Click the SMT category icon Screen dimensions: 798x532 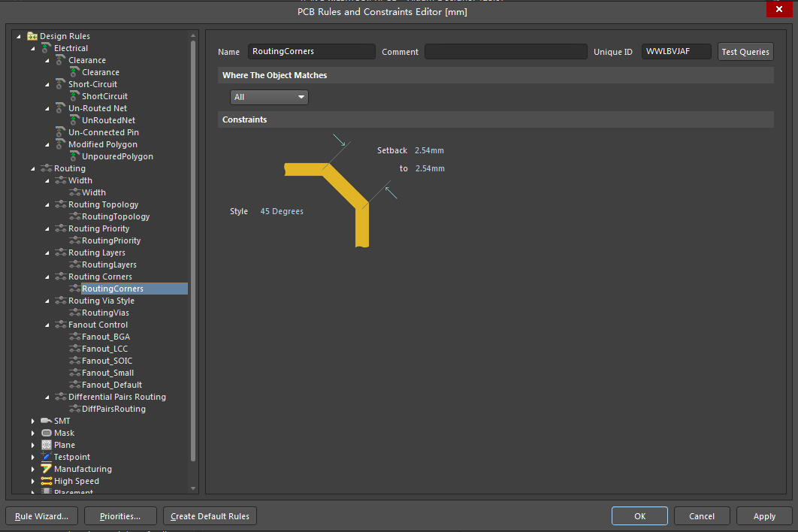(45, 421)
